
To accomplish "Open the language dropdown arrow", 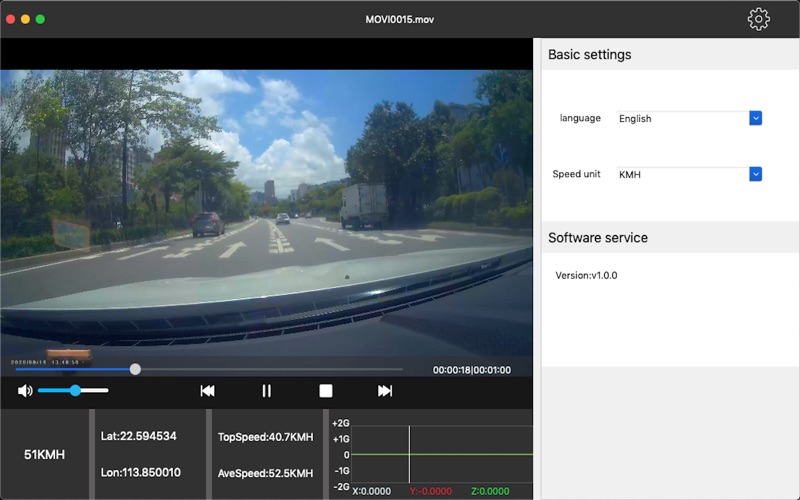I will [756, 118].
